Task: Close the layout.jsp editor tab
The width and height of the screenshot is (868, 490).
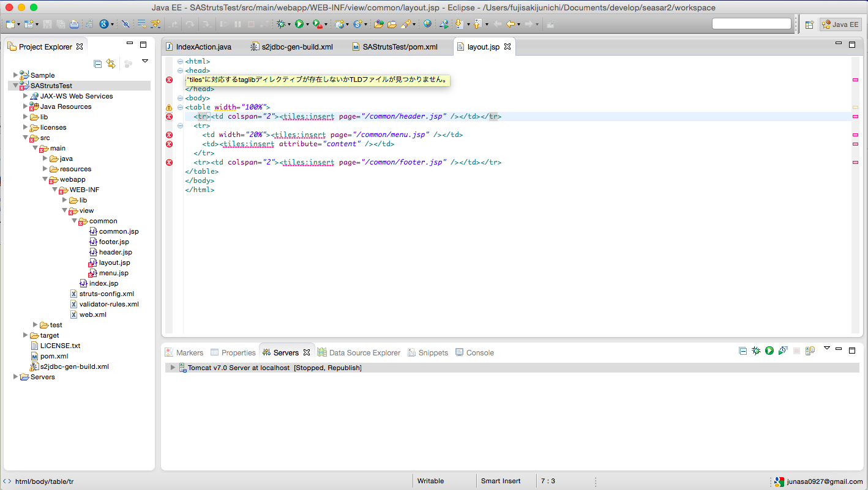Action: point(507,46)
